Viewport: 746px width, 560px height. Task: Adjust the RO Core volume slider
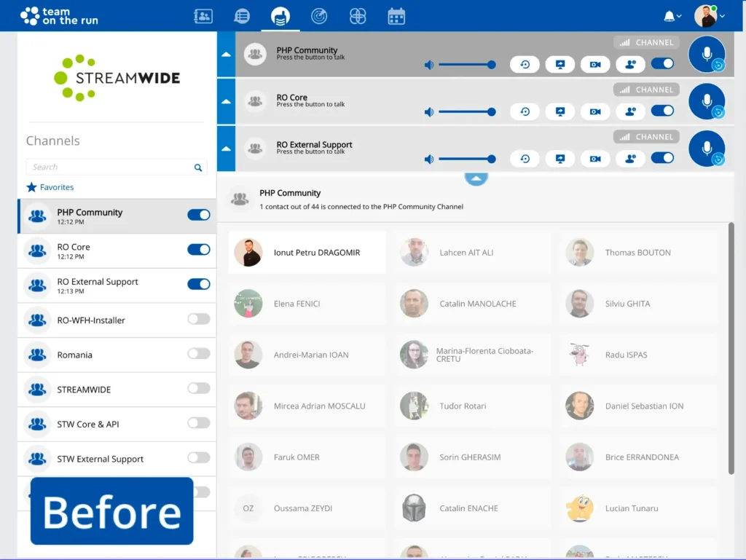[x=466, y=111]
